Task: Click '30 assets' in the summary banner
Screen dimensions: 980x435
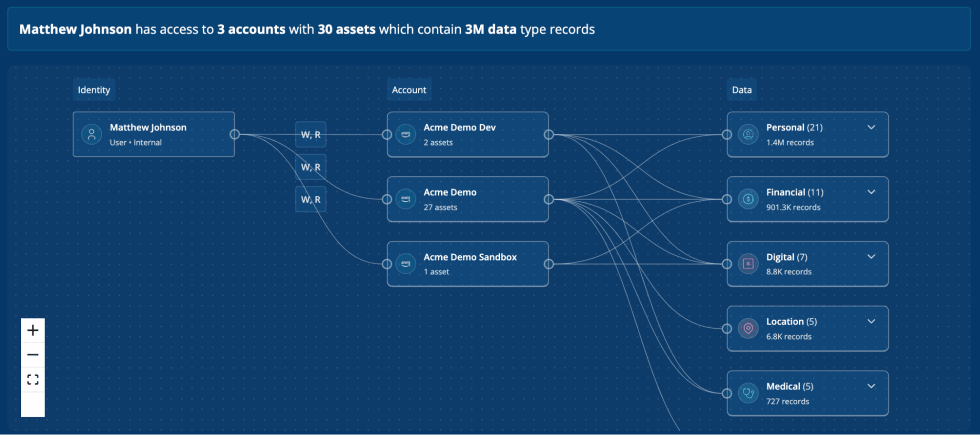Action: (347, 29)
